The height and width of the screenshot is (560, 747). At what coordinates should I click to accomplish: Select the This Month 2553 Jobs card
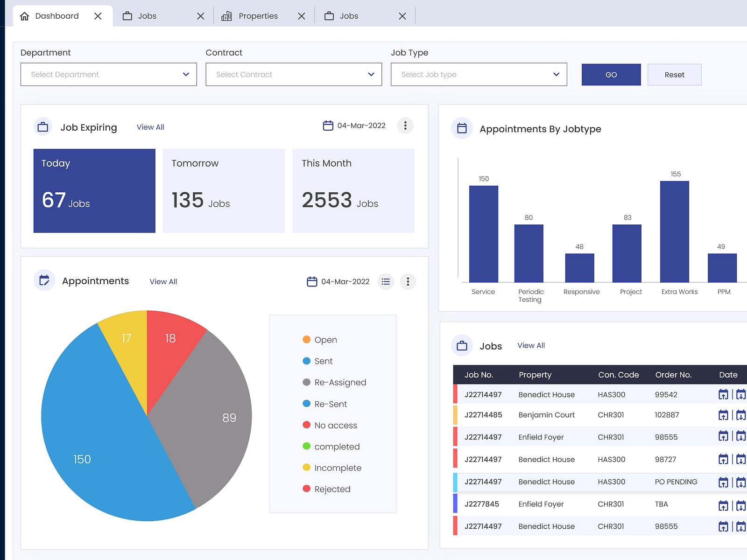point(353,190)
